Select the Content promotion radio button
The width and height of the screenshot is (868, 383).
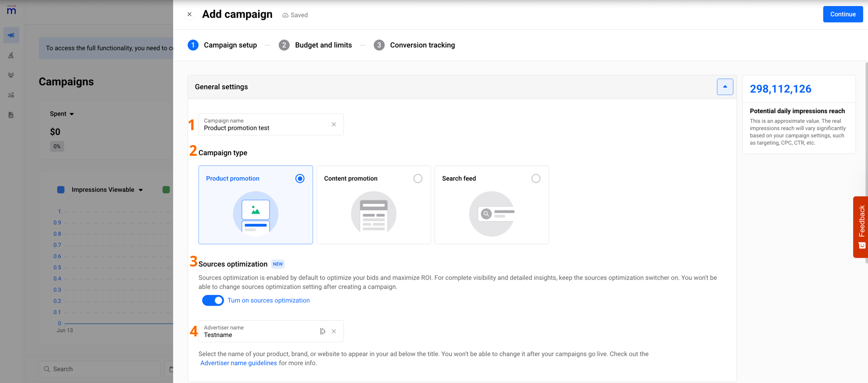tap(418, 178)
